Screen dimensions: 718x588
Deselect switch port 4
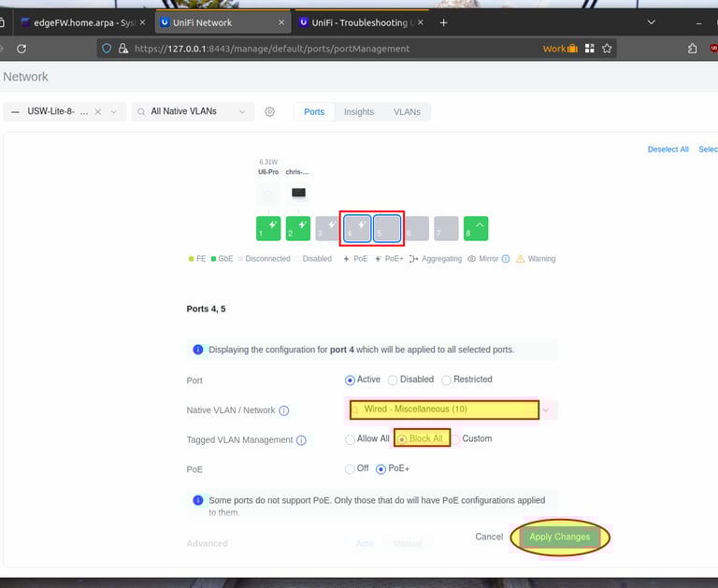coord(357,228)
